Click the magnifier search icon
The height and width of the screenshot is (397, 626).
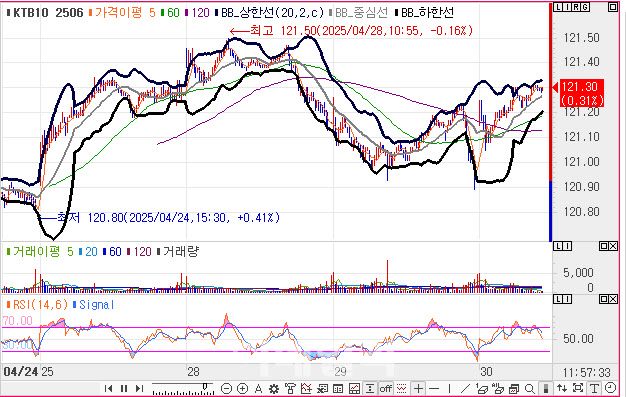coord(530,388)
